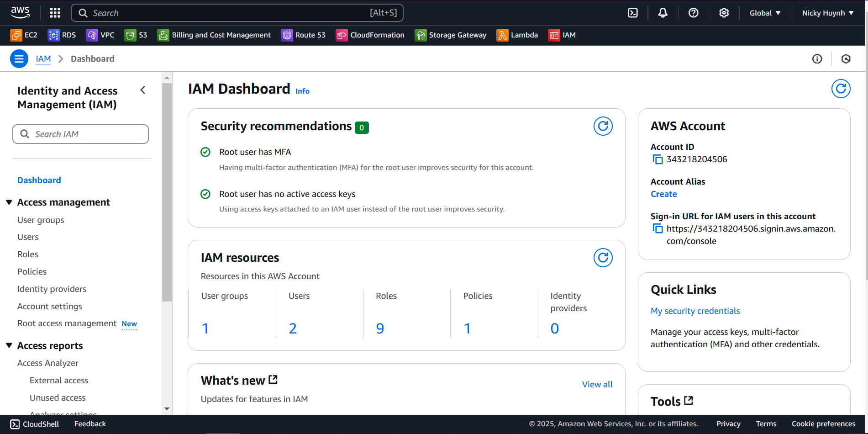Open Billing and Cost Management shortcut
The height and width of the screenshot is (434, 868).
tap(214, 35)
